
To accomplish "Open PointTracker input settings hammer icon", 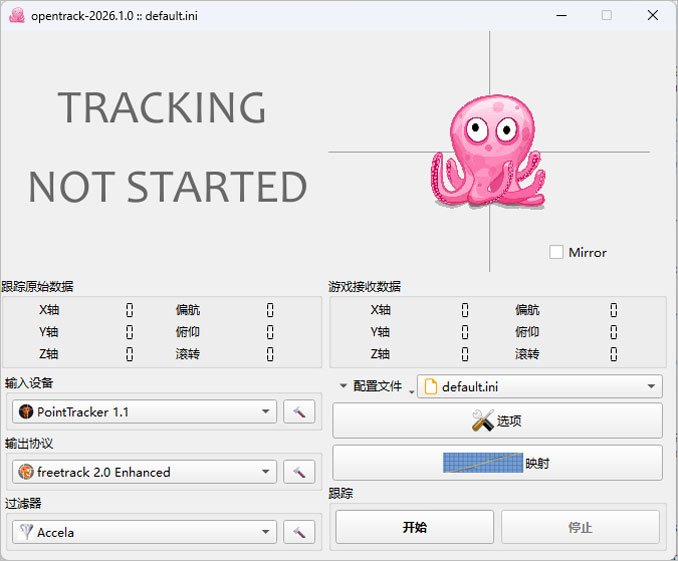I will tap(299, 412).
